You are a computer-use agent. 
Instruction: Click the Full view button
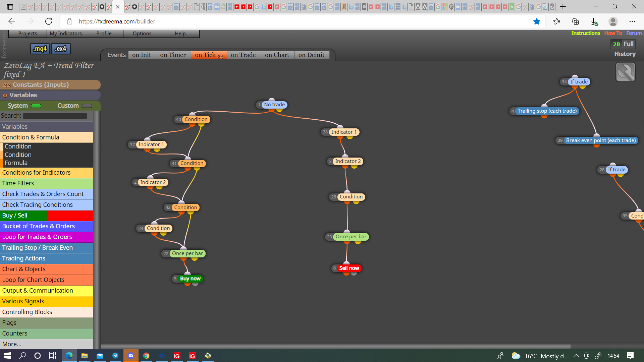(x=628, y=44)
